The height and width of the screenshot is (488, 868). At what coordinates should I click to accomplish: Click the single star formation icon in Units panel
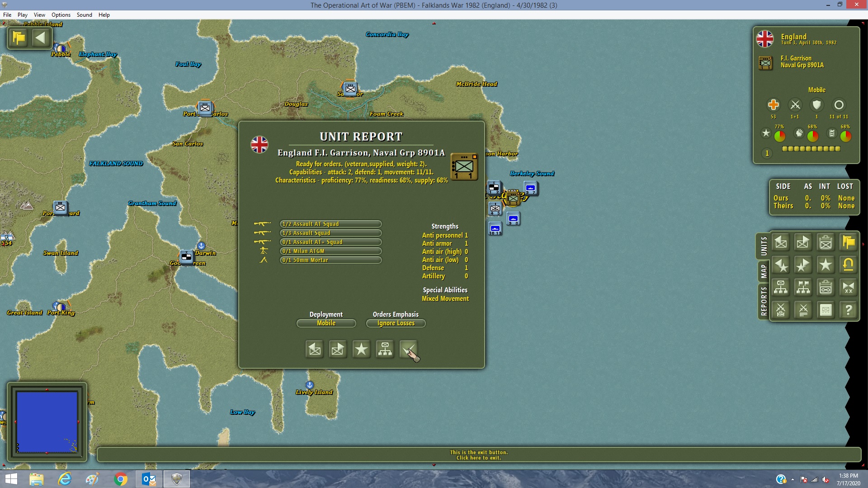(826, 265)
